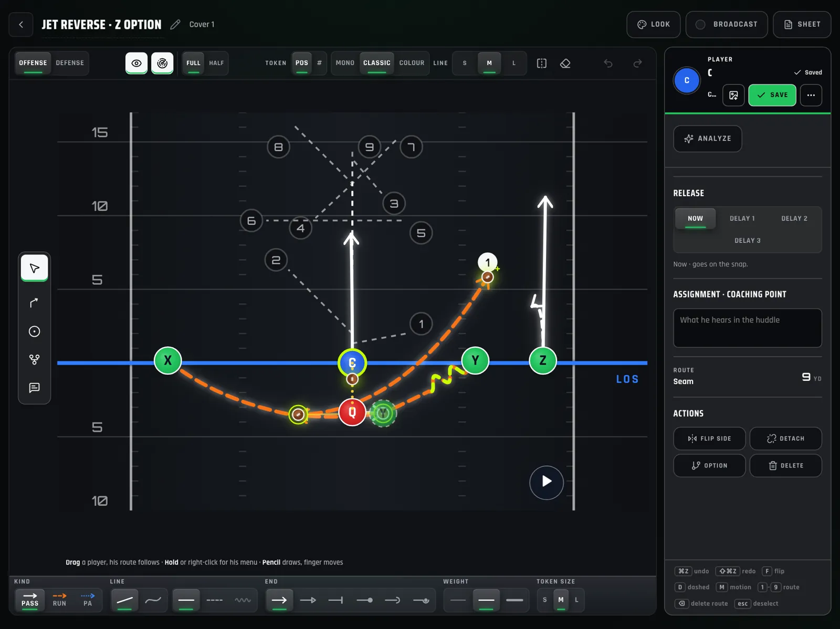Click the ANALYZE button
Screen dimensions: 840x629
pyautogui.click(x=707, y=138)
